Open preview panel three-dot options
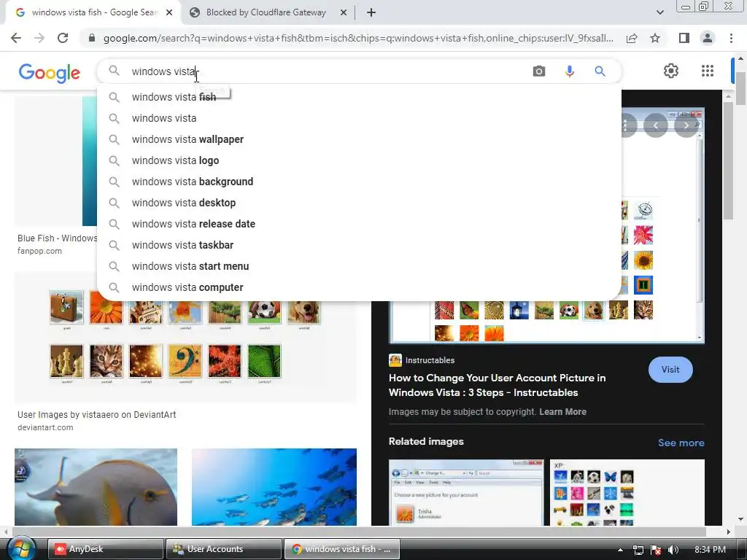 625,125
